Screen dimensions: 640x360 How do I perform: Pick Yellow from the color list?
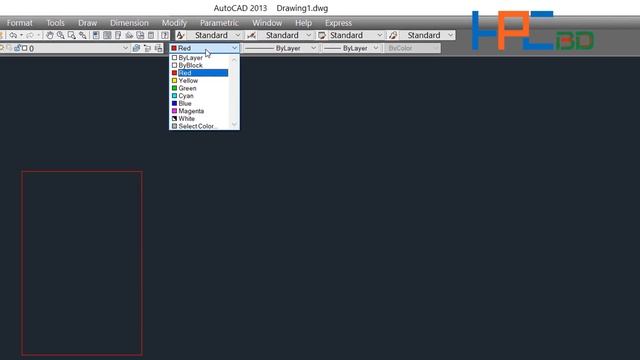tap(200, 80)
